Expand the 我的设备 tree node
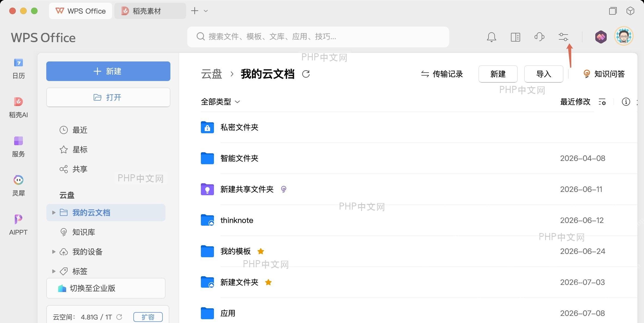Screen dimensions: 644x323 click(x=54, y=252)
